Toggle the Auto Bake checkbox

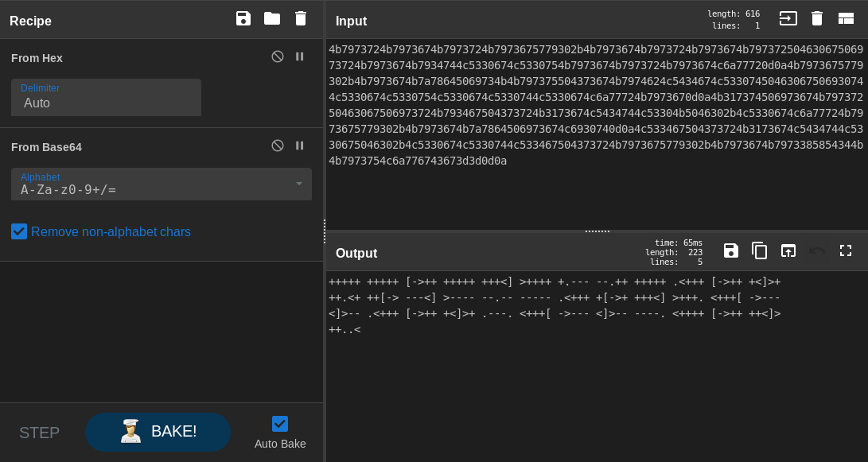coord(280,424)
